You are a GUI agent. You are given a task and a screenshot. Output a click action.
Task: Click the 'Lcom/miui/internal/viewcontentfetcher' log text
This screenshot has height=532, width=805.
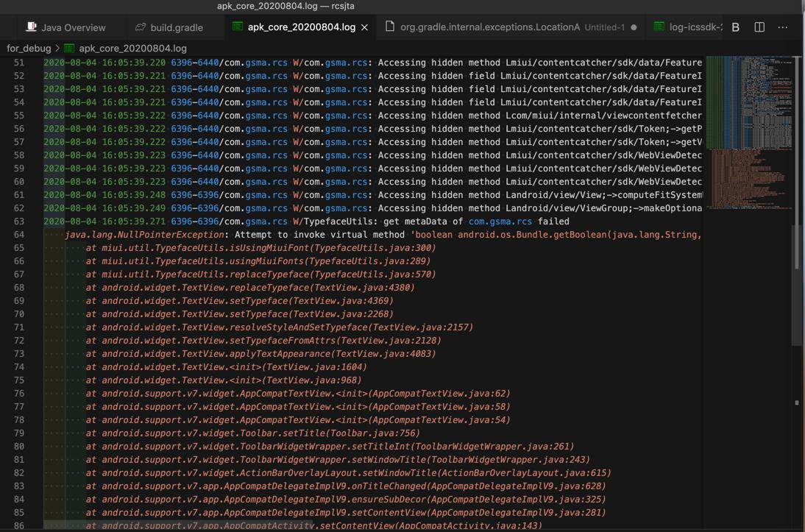click(x=603, y=116)
